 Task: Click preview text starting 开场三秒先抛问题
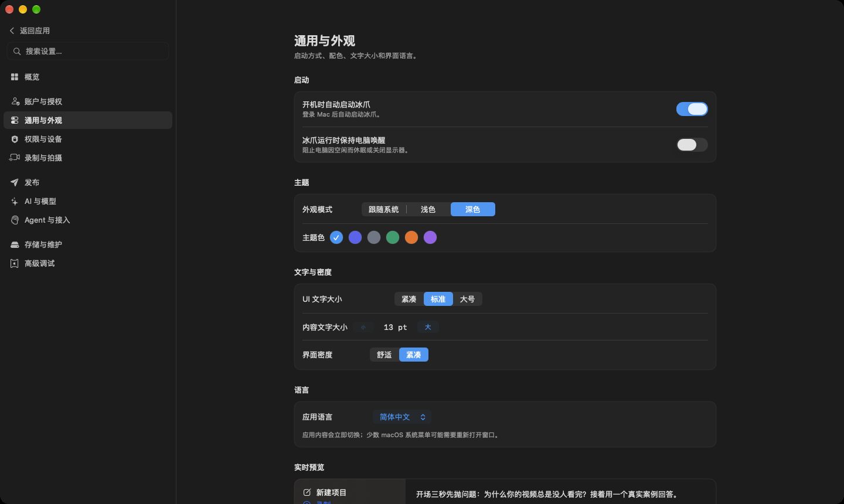(x=549, y=494)
